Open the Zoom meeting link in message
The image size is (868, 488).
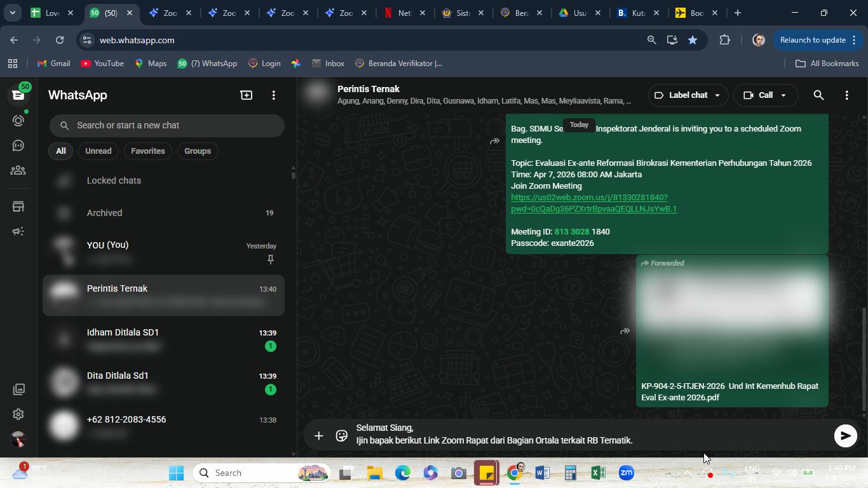(593, 203)
